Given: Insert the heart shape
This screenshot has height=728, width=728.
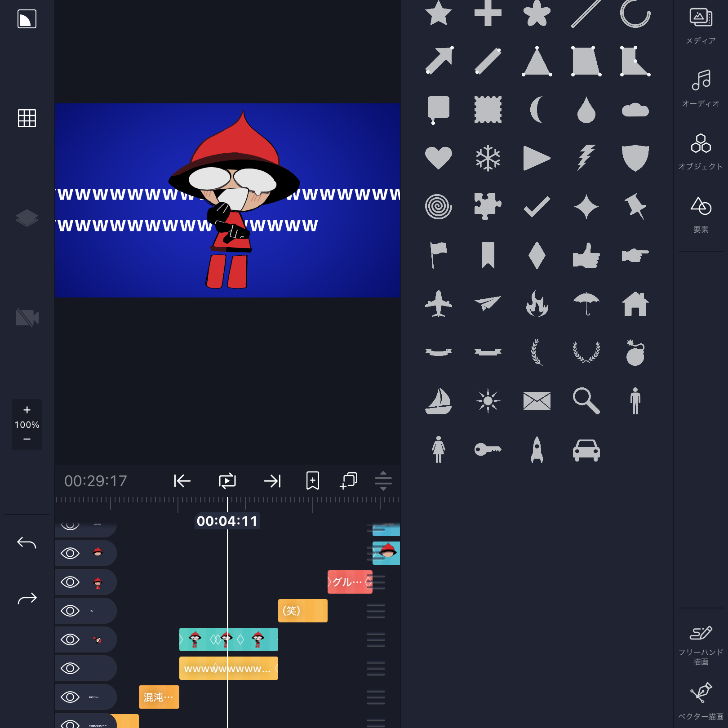Looking at the screenshot, I should (438, 158).
